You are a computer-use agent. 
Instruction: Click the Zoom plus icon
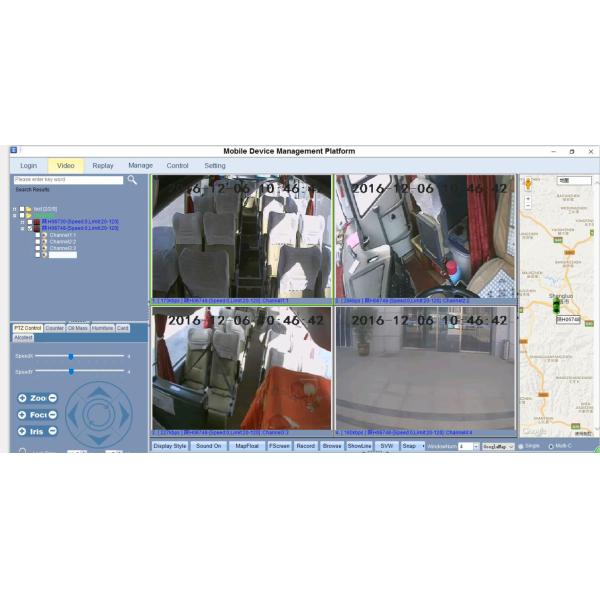click(22, 398)
